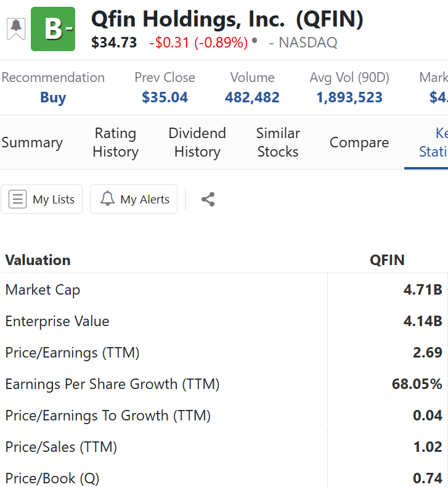Click Price/Earnings To Growth (TTM) label
Viewport: 448px width, 487px height.
click(x=108, y=415)
